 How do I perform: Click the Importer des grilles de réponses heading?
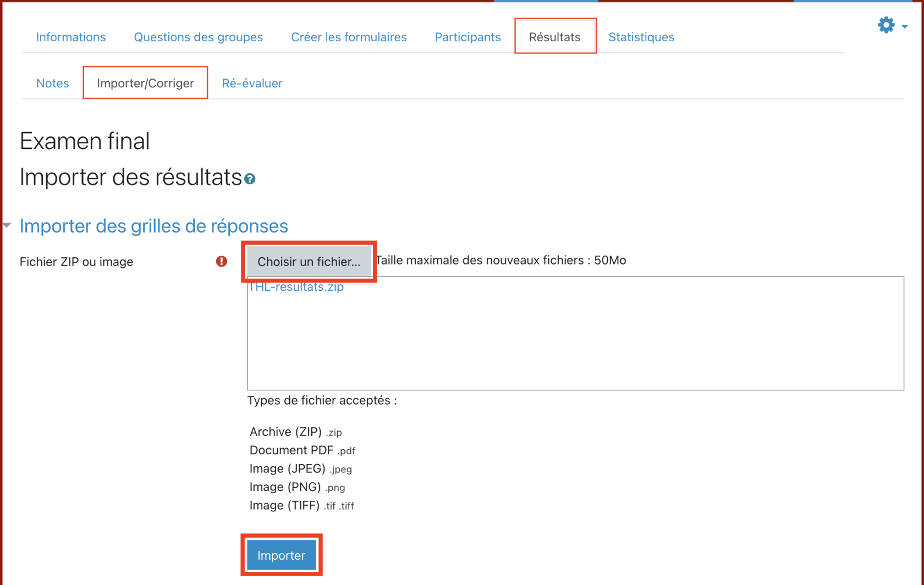(153, 226)
